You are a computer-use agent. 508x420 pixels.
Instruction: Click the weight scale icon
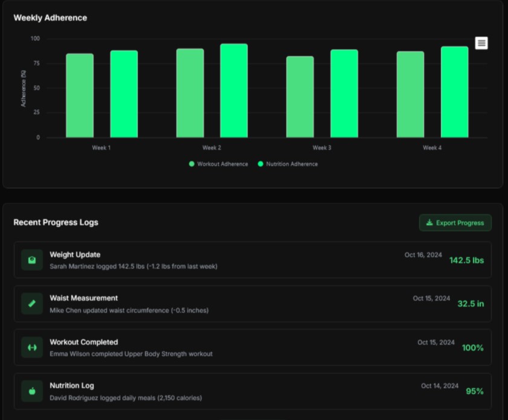point(32,260)
